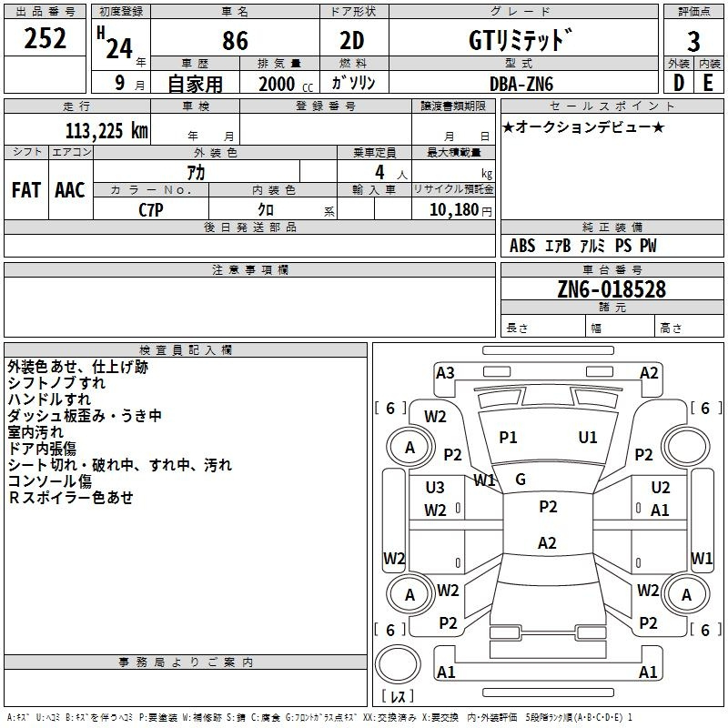The width and height of the screenshot is (728, 728).
Task: Select the sales point ★オークションデビュー★
Action: point(583,126)
